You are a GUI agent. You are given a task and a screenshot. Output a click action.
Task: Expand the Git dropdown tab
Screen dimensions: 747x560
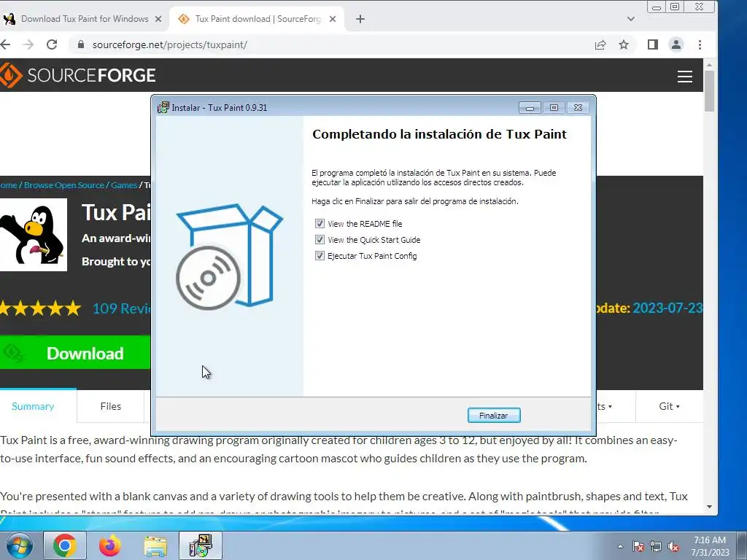click(670, 406)
